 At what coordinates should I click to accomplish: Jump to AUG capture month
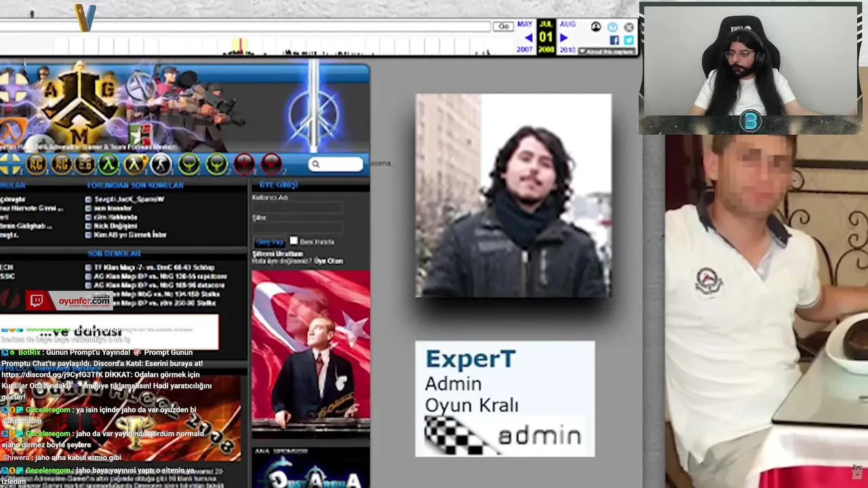(x=568, y=24)
